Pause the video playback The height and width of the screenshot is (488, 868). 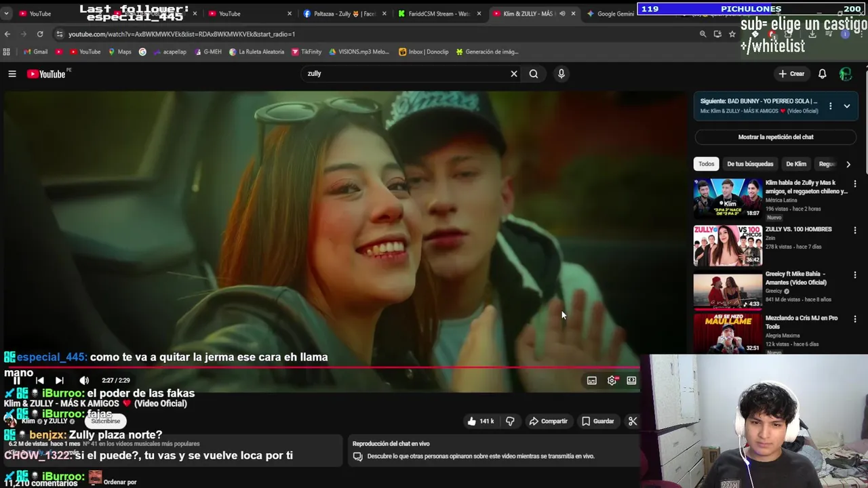pyautogui.click(x=16, y=380)
